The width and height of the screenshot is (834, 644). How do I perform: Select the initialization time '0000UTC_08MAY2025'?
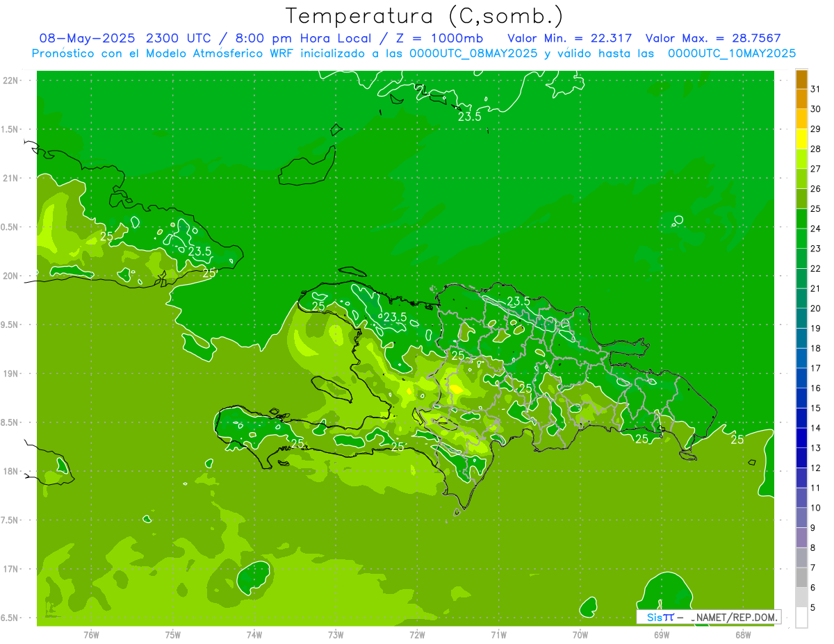point(474,53)
